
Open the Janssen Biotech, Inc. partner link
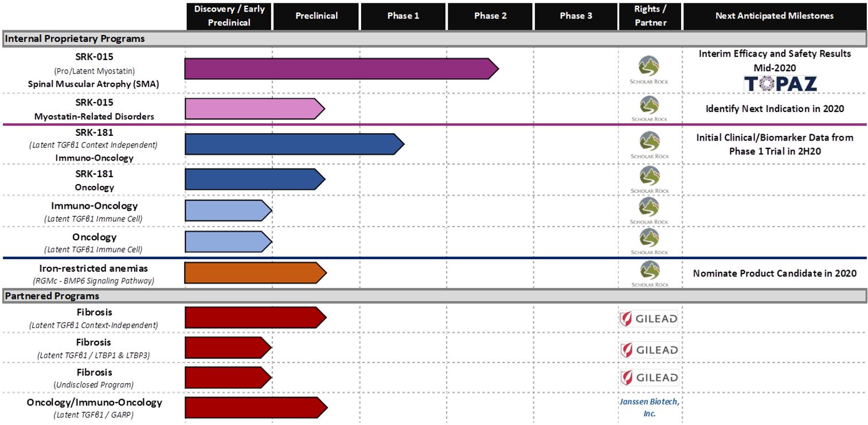tap(649, 407)
